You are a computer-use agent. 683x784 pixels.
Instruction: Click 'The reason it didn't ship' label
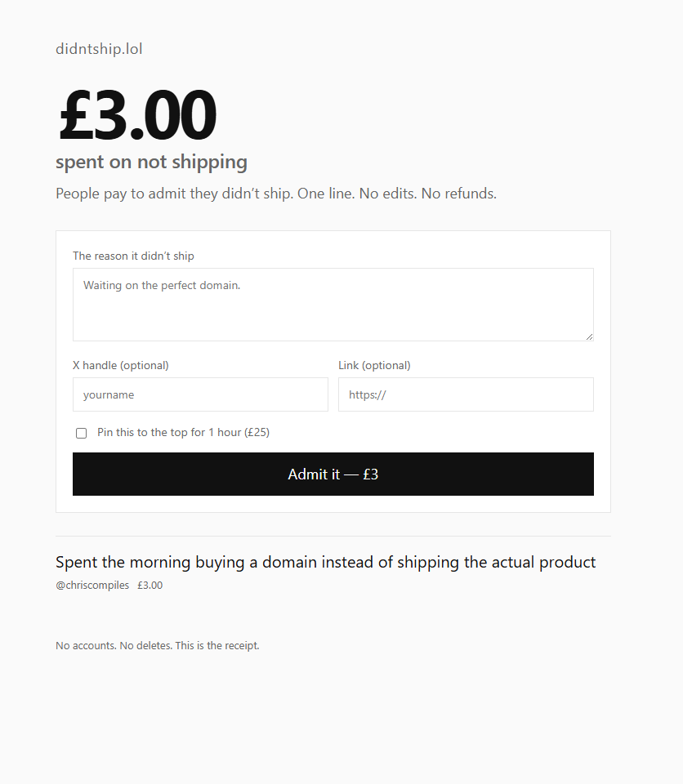pos(133,256)
